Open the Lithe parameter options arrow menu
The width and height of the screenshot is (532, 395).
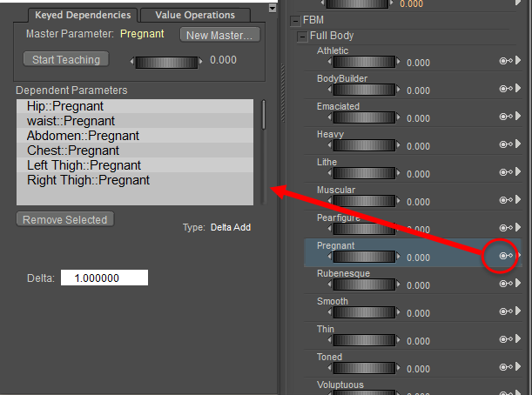(x=518, y=171)
